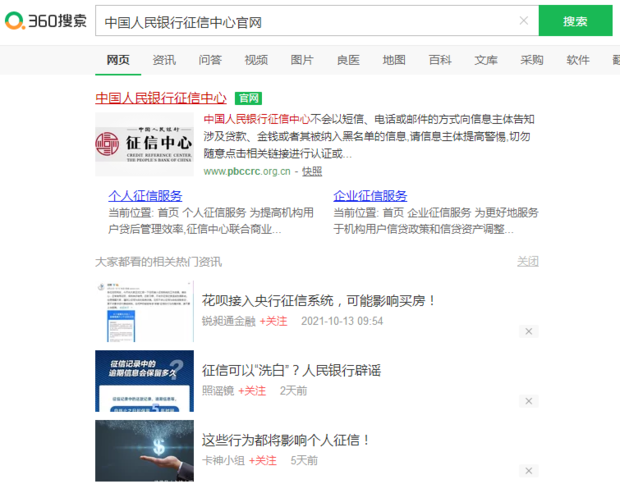Viewport: 620px width, 484px height.
Task: Click the 360搜索 logo
Action: [x=45, y=21]
